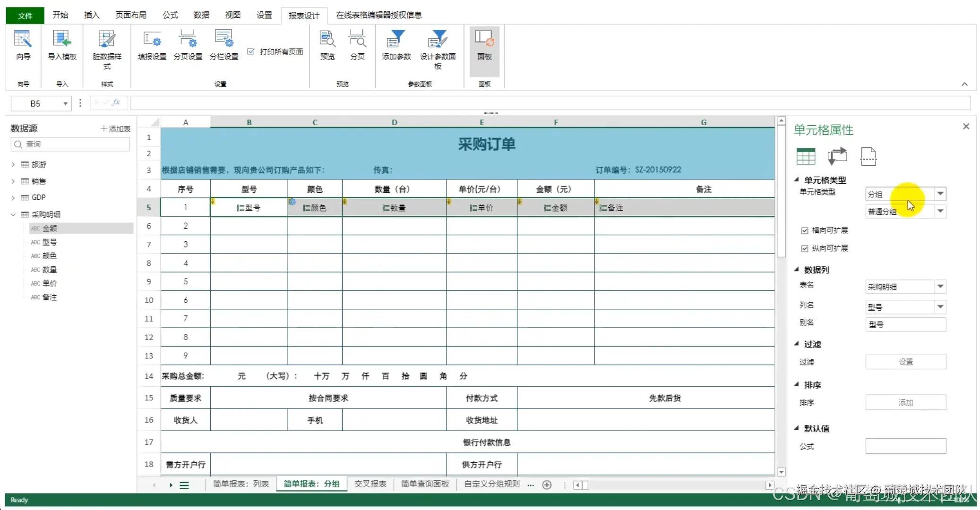Expand the 销售 table node

click(x=13, y=181)
